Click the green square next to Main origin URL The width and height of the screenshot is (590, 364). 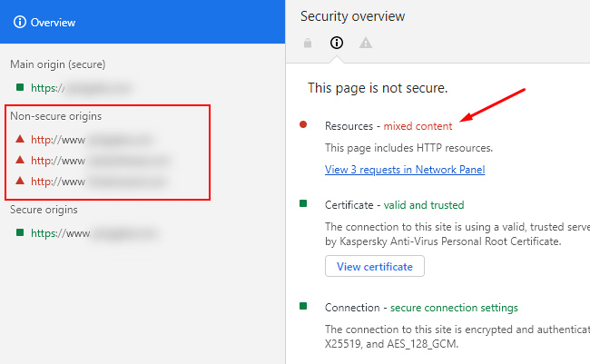pyautogui.click(x=20, y=88)
